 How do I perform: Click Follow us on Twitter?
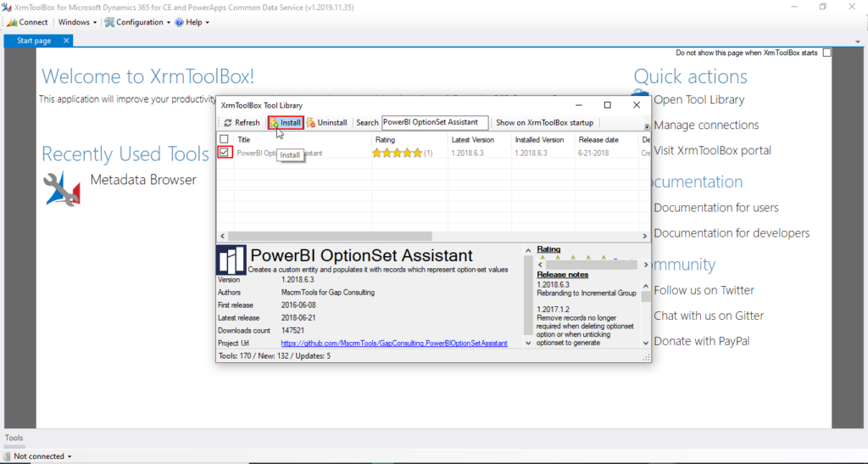pyautogui.click(x=704, y=290)
